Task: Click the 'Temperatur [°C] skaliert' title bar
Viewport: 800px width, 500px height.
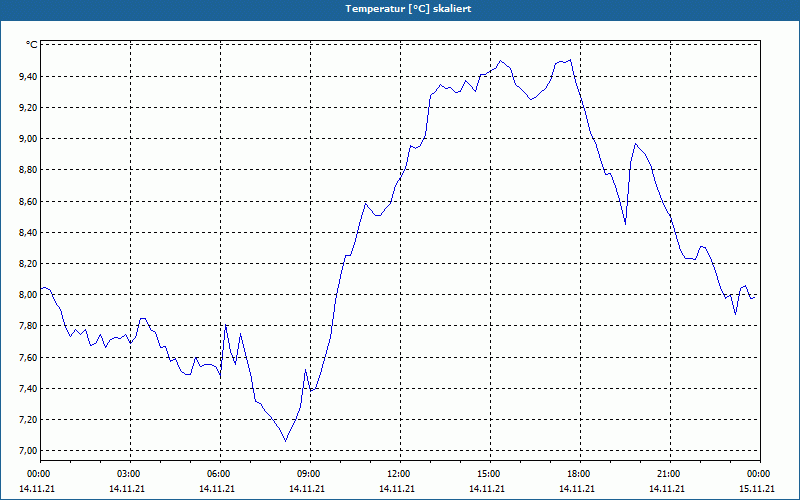Action: tap(400, 10)
